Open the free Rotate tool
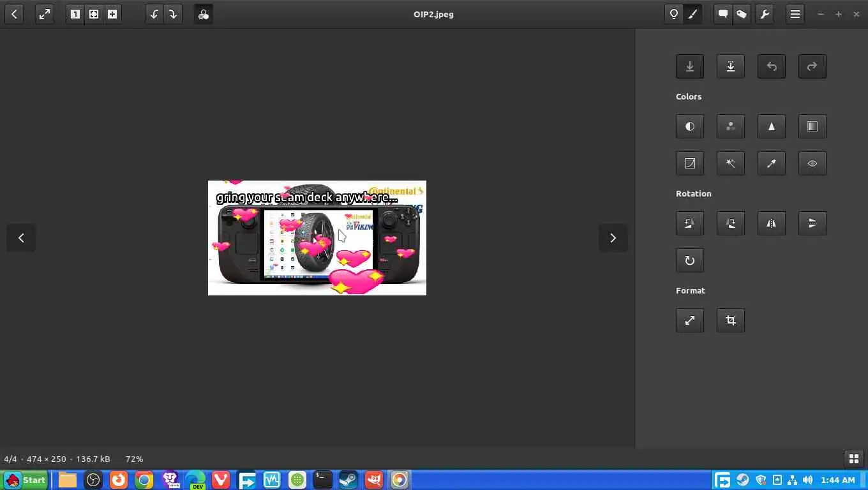Image resolution: width=868 pixels, height=490 pixels. pos(690,260)
